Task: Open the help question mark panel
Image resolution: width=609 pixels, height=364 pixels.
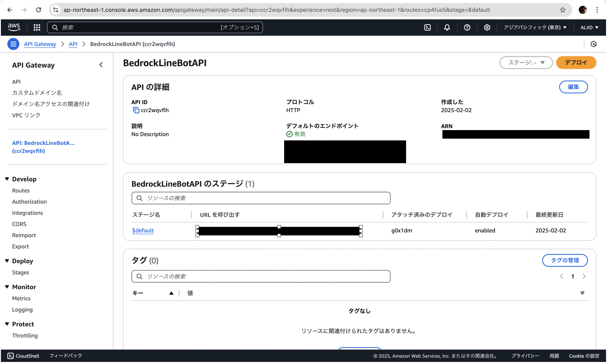Action: (x=467, y=27)
